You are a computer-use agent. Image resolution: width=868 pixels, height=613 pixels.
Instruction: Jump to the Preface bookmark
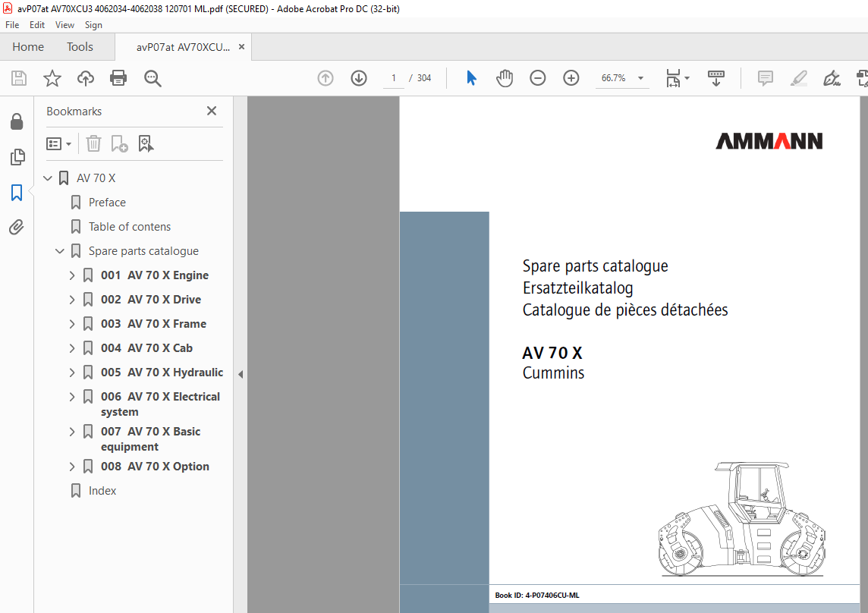tap(108, 203)
